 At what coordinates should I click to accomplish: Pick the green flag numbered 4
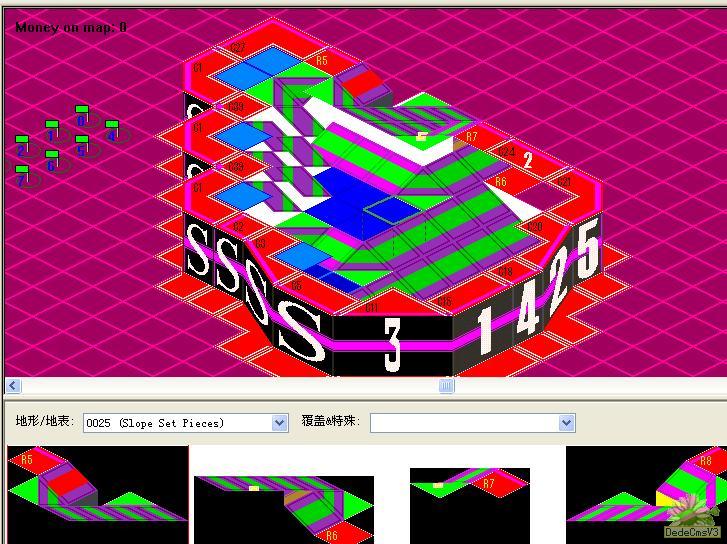coord(112,130)
